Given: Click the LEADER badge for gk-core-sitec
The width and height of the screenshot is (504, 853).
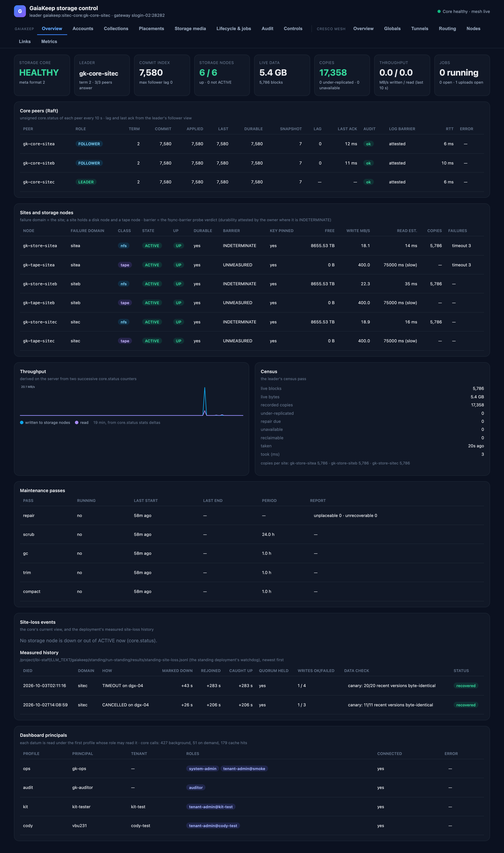Looking at the screenshot, I should (86, 182).
